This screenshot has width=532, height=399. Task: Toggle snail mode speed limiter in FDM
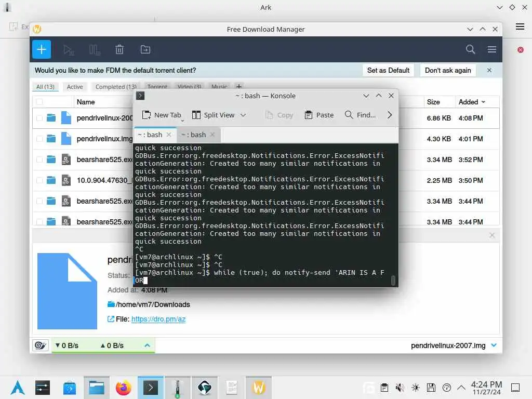[x=41, y=345]
